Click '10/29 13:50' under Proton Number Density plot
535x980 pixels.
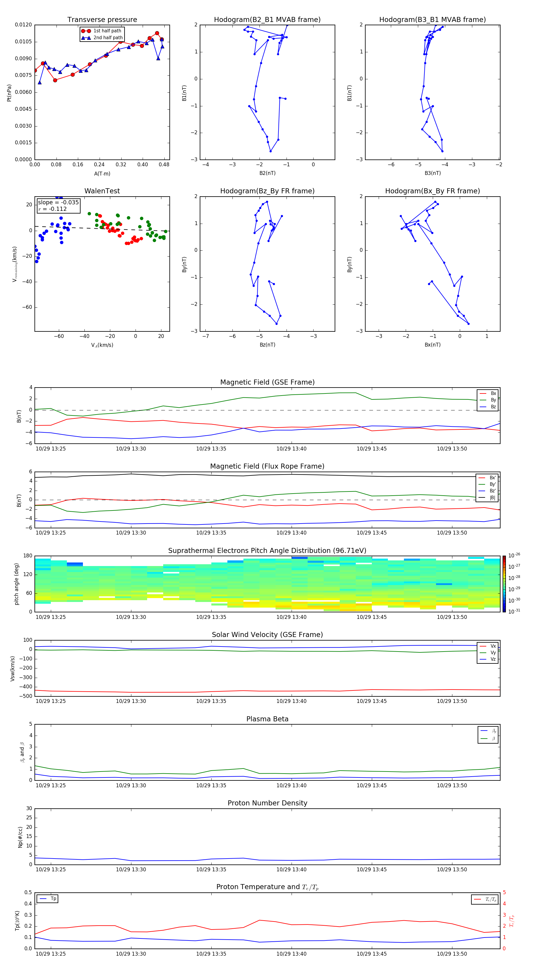[x=451, y=870]
